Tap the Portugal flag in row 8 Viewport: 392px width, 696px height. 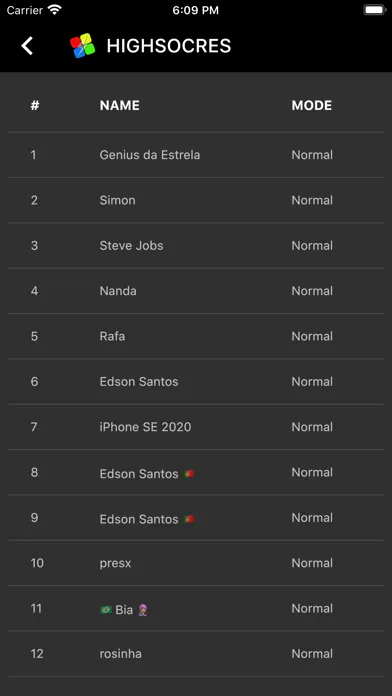[189, 474]
